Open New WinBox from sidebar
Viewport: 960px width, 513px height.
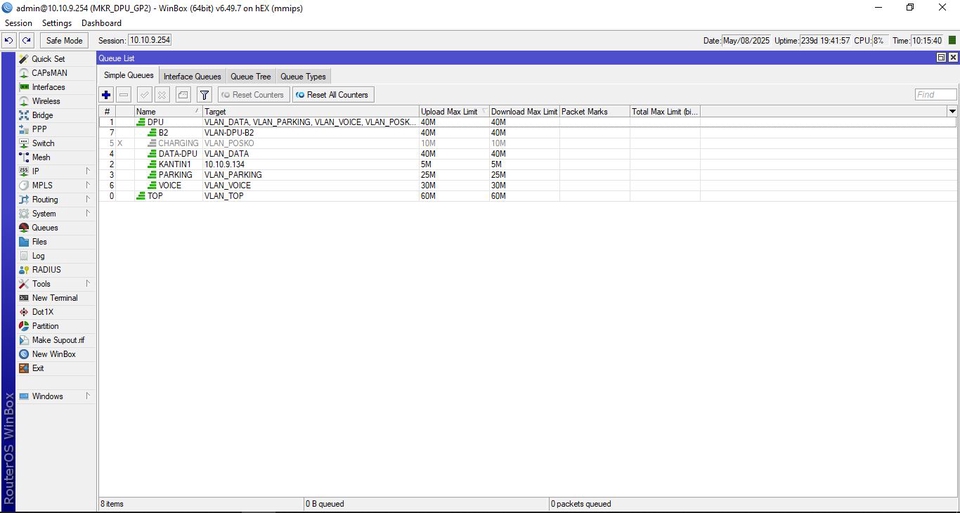tap(56, 354)
